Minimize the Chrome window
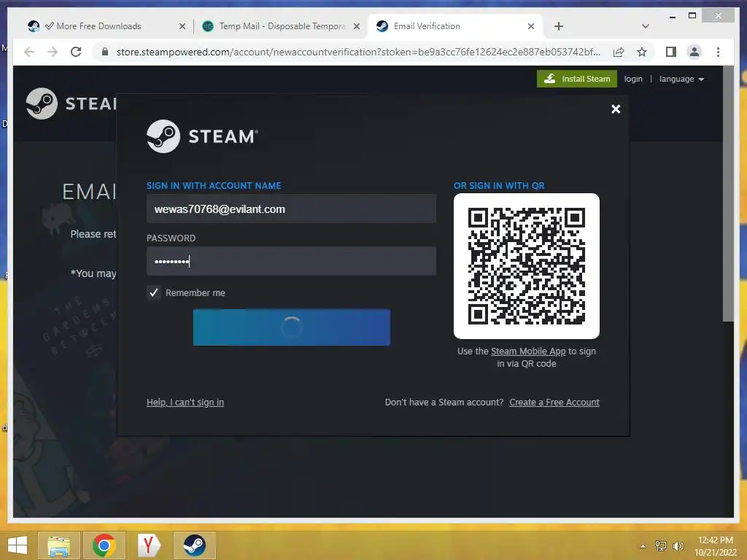 click(x=672, y=16)
